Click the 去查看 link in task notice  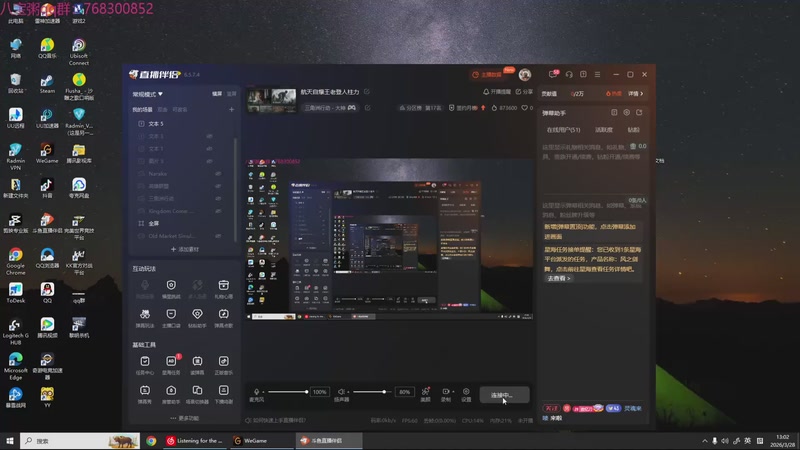pos(559,278)
